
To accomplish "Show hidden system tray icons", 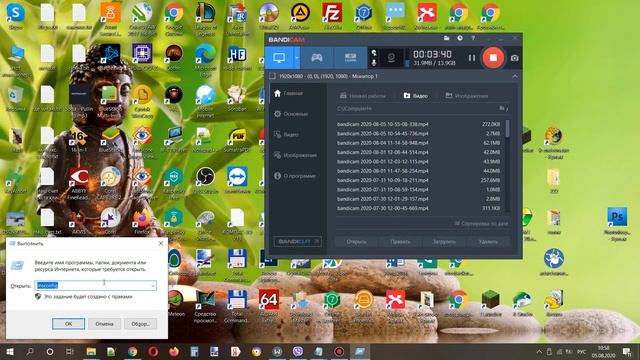I will point(539,351).
